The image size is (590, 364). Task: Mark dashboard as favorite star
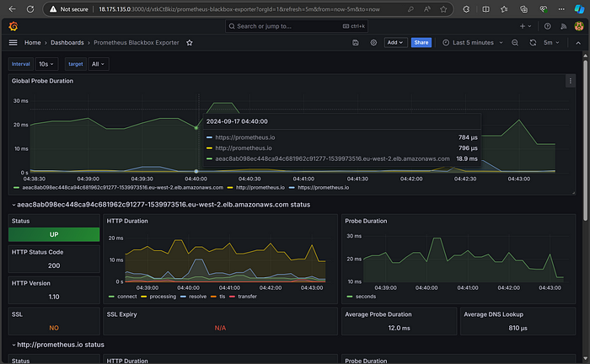pos(190,42)
